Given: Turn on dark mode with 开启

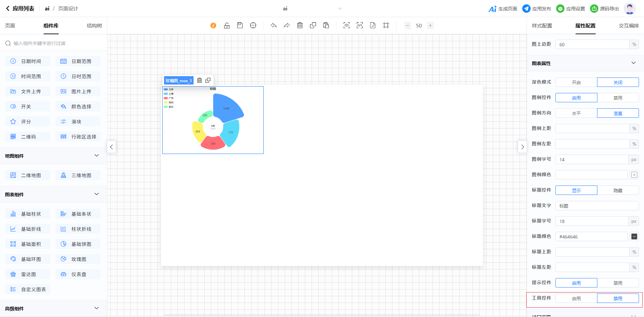Looking at the screenshot, I should pyautogui.click(x=576, y=83).
